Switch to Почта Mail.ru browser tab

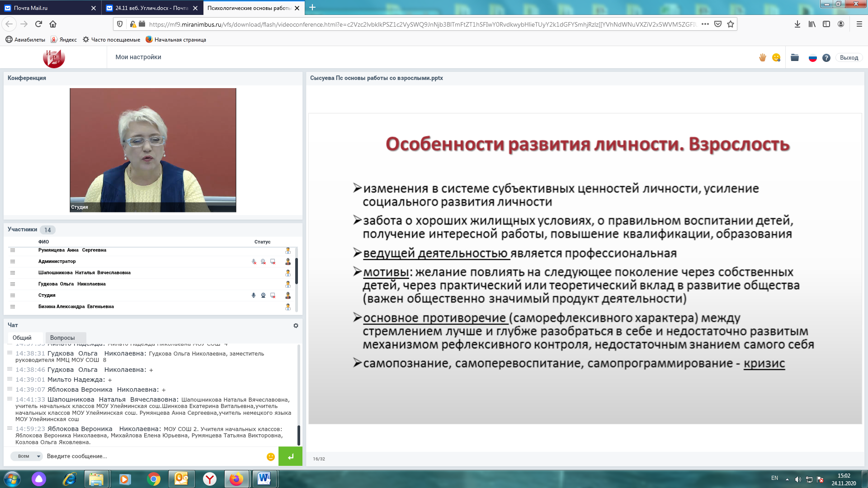tap(50, 8)
